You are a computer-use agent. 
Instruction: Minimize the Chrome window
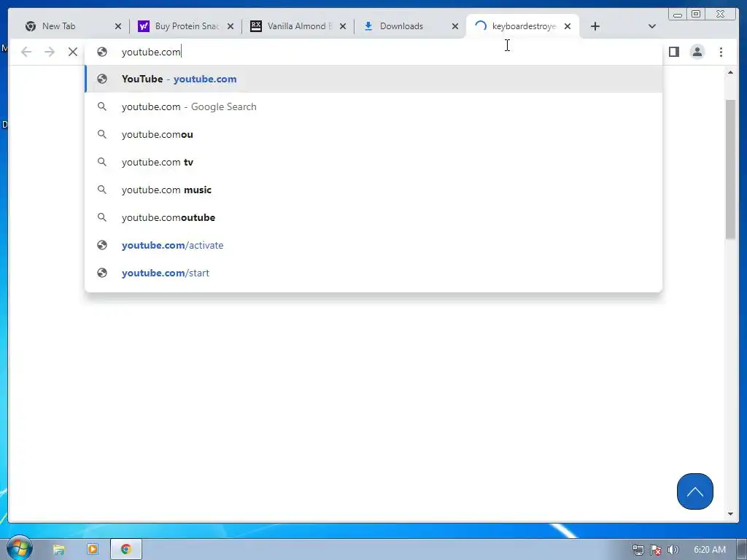tap(678, 15)
